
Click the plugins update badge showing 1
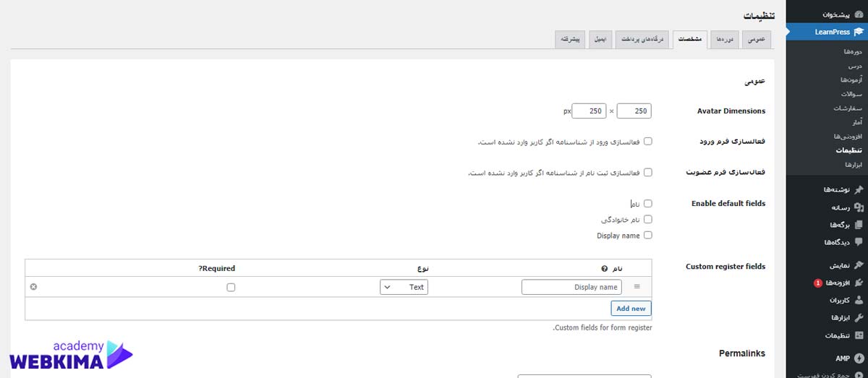817,283
